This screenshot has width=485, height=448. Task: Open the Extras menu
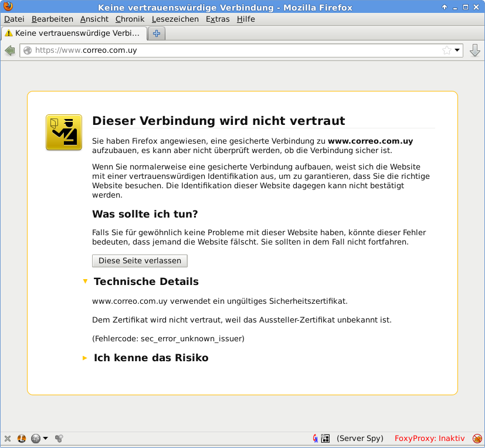click(218, 19)
